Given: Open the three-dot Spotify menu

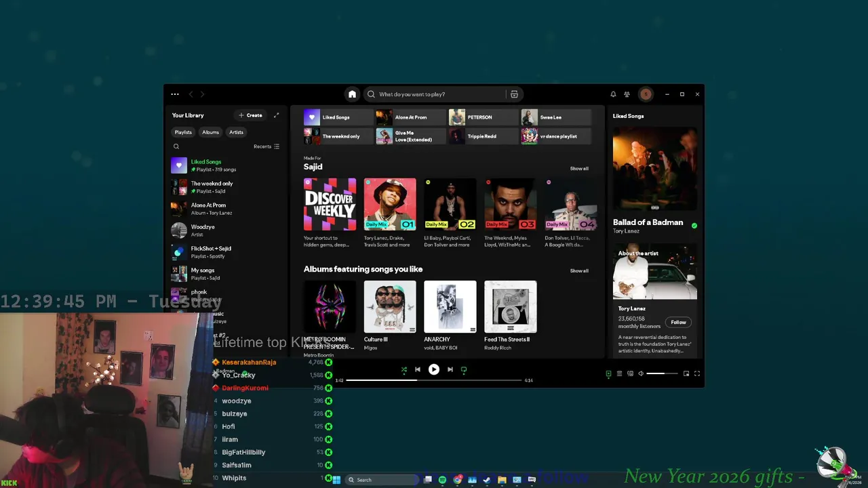Looking at the screenshot, I should 175,94.
